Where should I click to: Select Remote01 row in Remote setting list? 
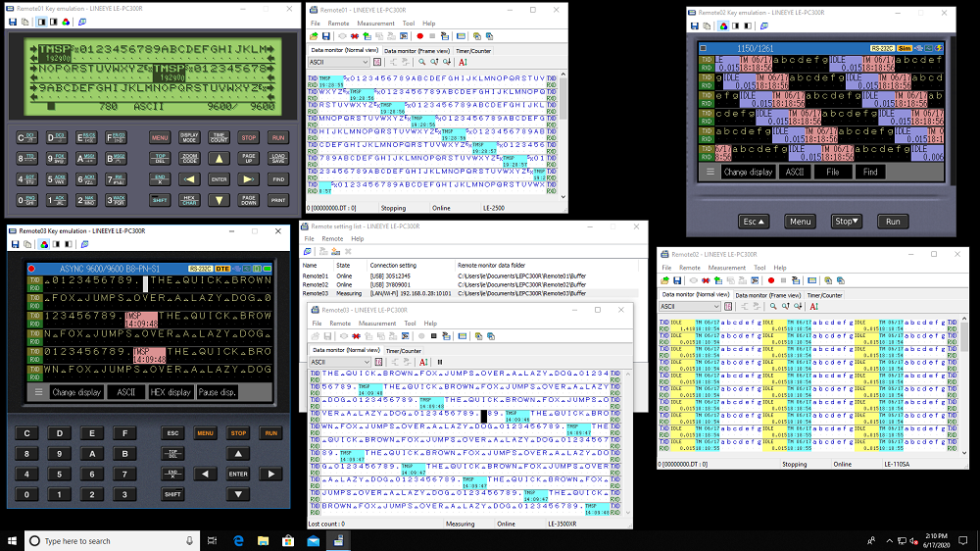(468, 275)
